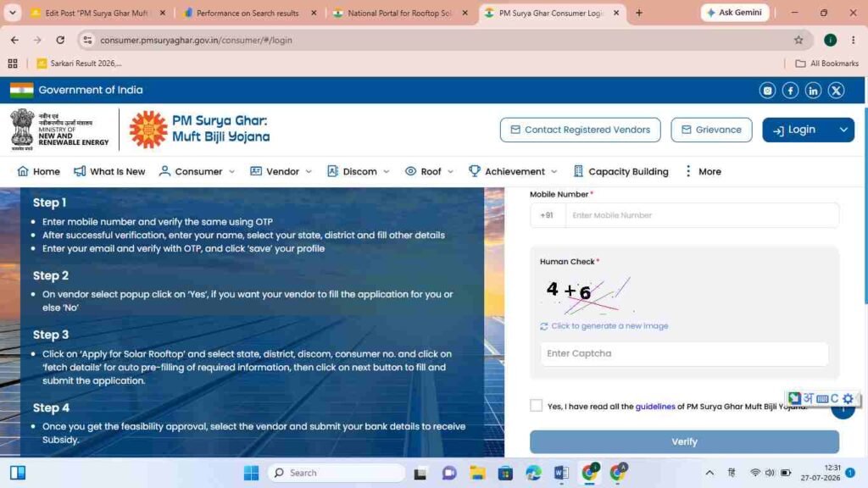The image size is (868, 488).
Task: Open the More navigation menu
Action: 703,171
